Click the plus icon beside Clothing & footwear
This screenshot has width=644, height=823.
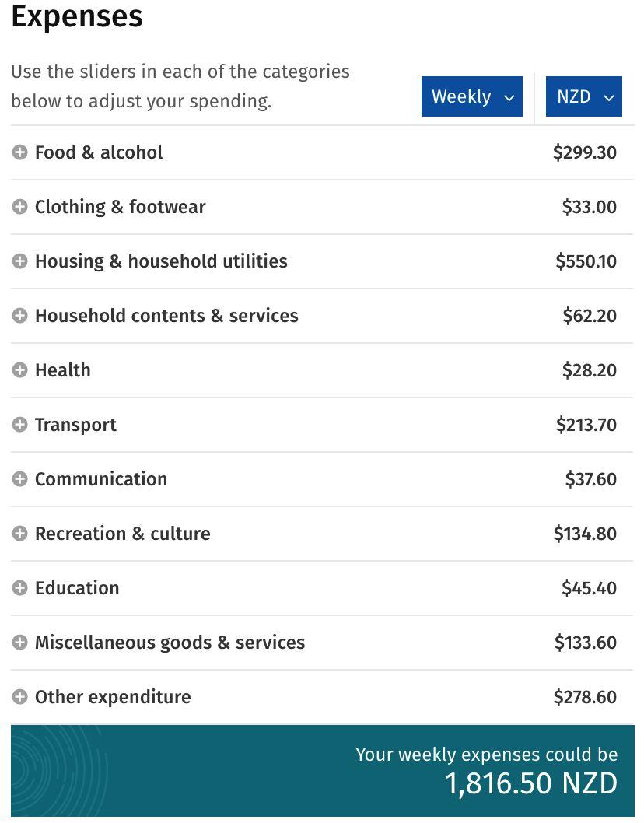click(20, 207)
